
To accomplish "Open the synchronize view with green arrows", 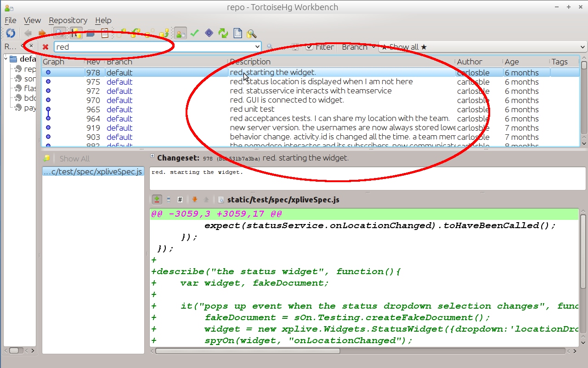I will click(x=223, y=33).
